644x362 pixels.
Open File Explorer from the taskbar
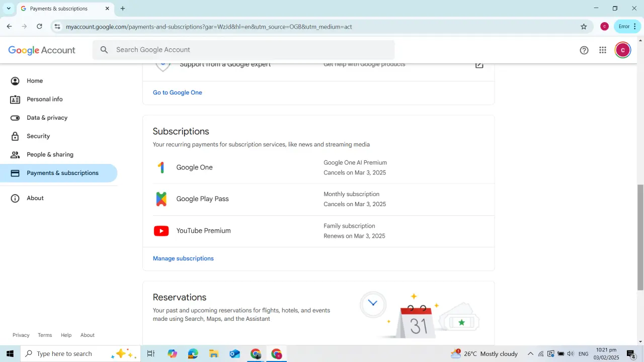(214, 354)
